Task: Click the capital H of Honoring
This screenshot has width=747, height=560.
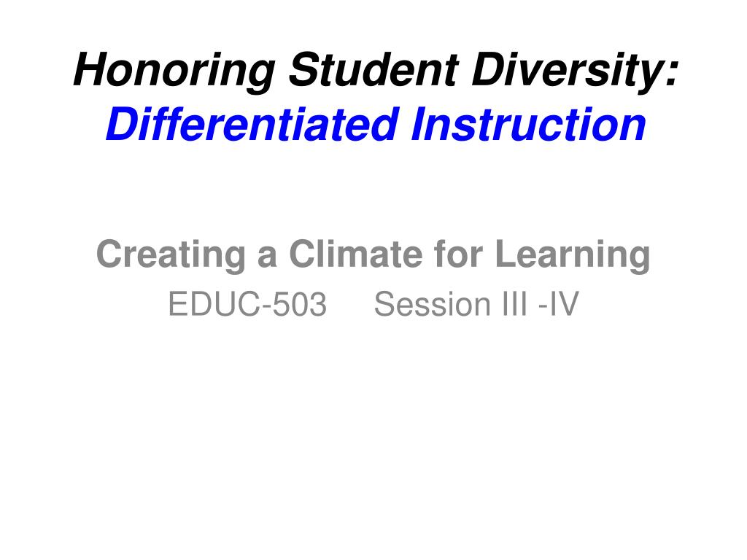Action: point(90,69)
